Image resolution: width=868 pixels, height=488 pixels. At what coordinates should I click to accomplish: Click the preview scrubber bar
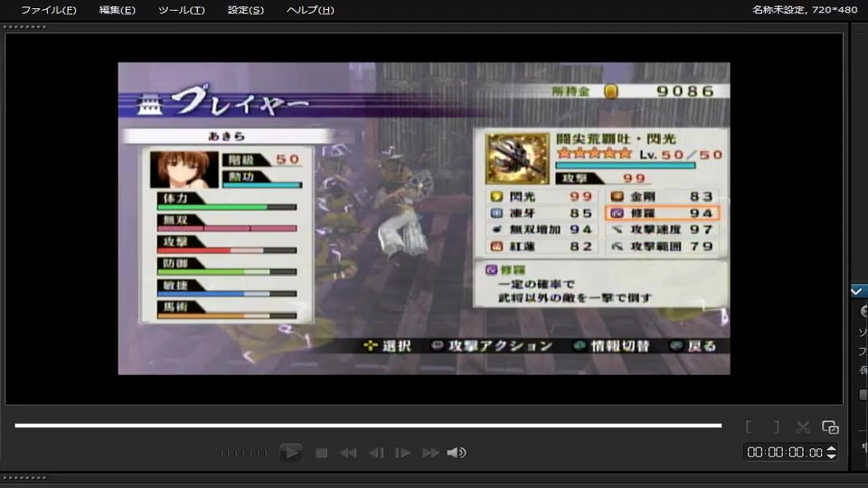click(x=368, y=426)
